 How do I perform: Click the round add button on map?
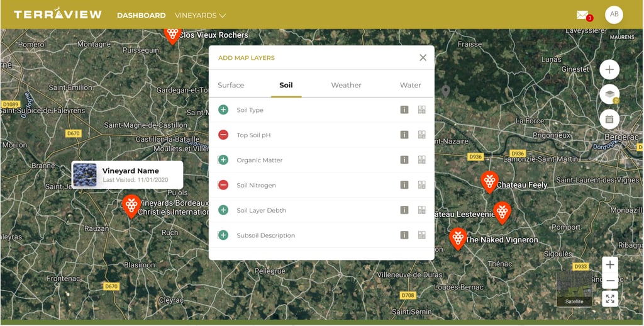pos(609,69)
